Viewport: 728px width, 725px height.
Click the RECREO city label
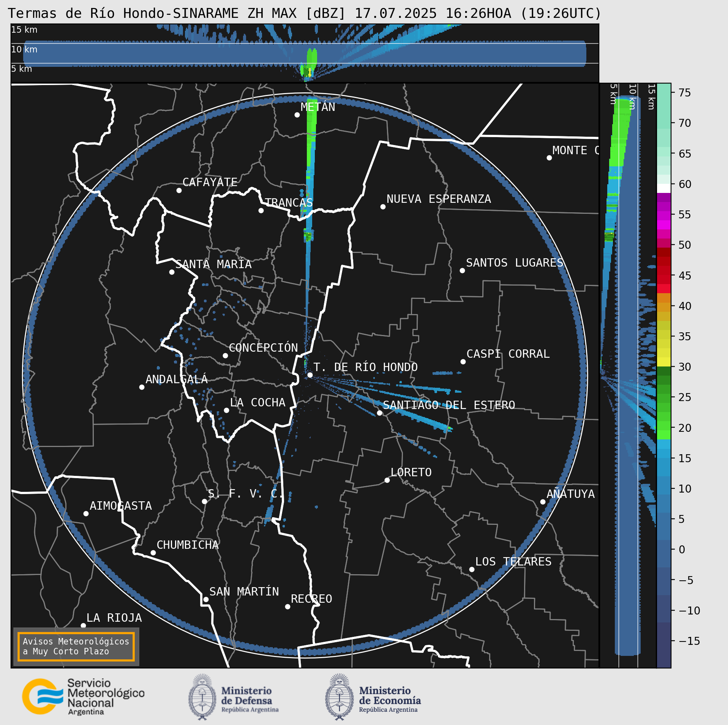311,599
